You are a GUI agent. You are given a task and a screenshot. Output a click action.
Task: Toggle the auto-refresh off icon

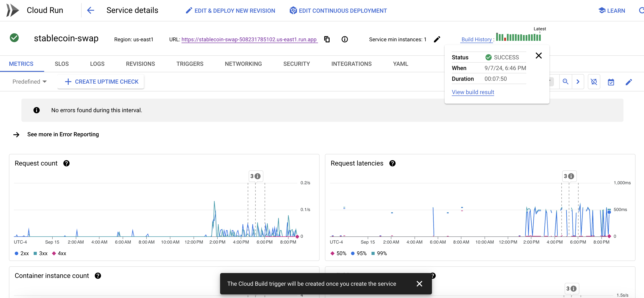tap(594, 82)
